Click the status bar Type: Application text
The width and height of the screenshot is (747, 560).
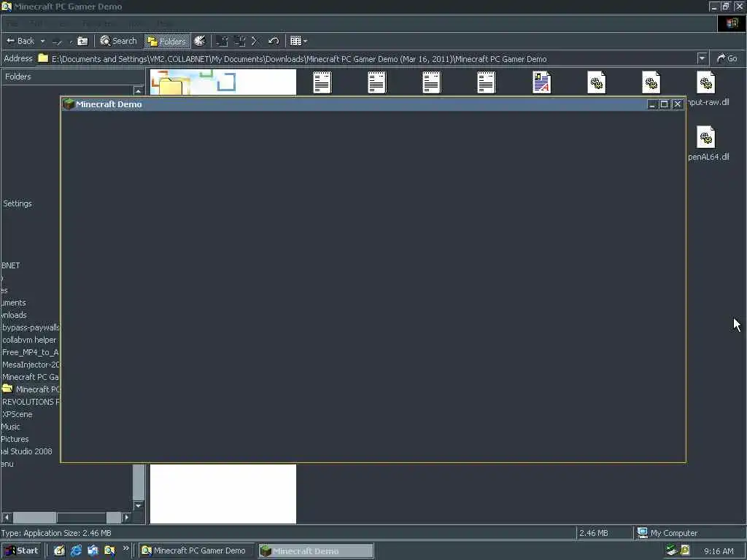(55, 533)
